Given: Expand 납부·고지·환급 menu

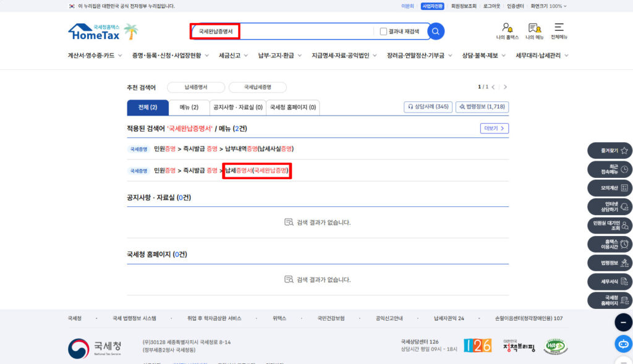Looking at the screenshot, I should 280,55.
